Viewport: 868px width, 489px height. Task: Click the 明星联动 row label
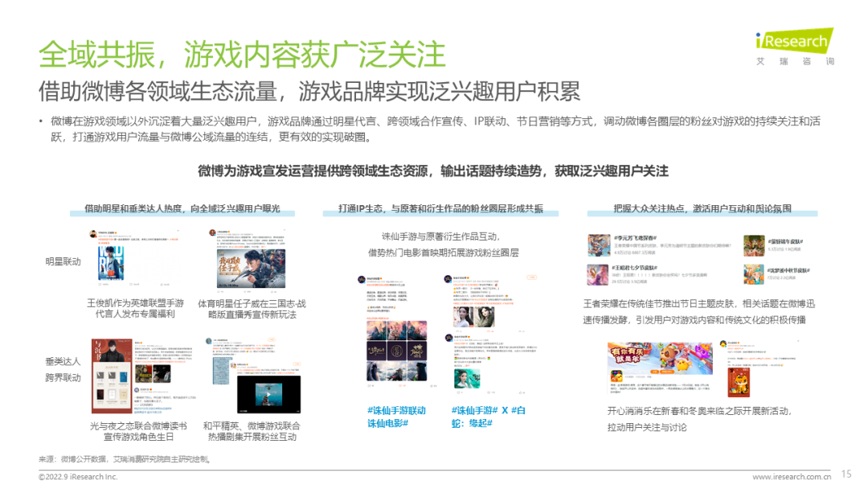[x=63, y=262]
